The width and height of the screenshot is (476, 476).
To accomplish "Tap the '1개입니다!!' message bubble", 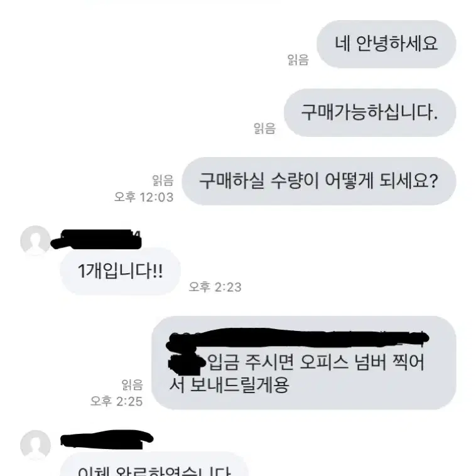I will [121, 271].
